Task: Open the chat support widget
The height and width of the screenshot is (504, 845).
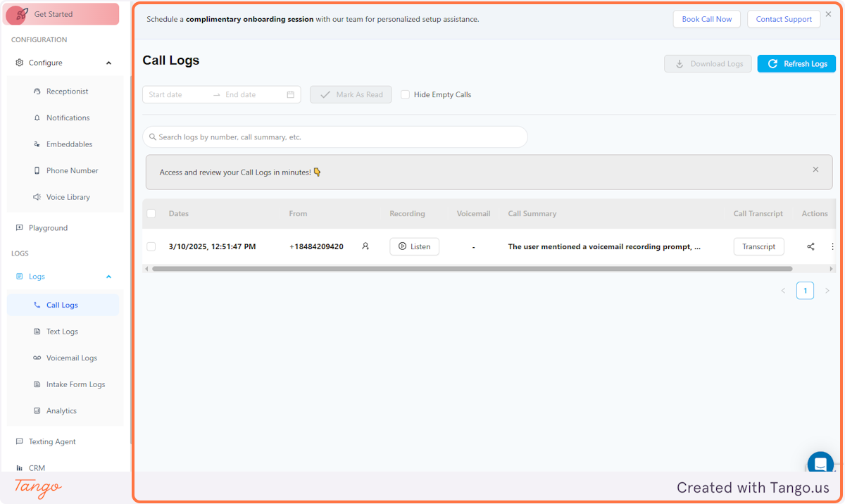Action: click(820, 464)
